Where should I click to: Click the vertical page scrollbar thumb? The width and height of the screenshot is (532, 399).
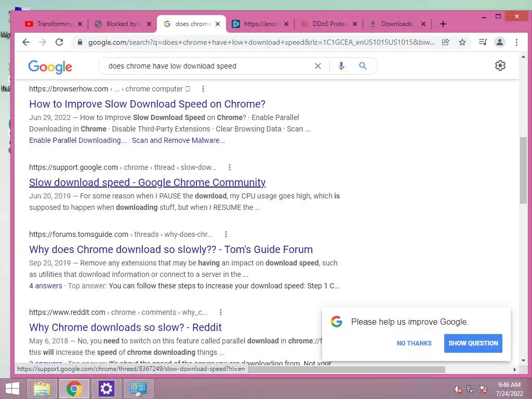tap(523, 170)
